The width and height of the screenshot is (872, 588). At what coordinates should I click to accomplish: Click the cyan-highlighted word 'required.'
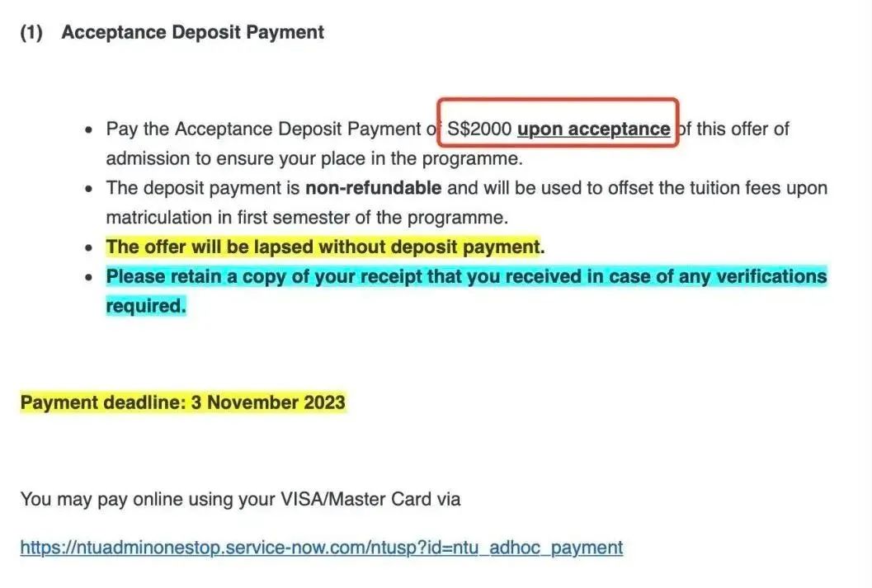click(146, 306)
